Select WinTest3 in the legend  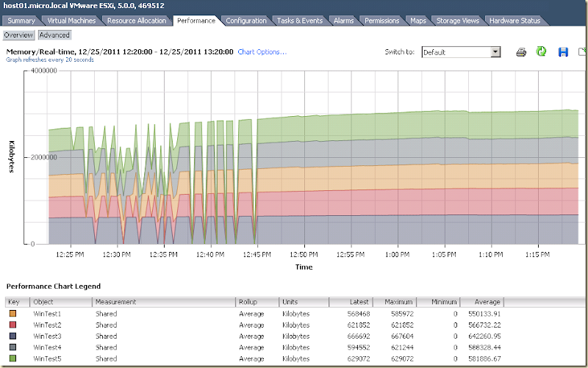pyautogui.click(x=47, y=336)
